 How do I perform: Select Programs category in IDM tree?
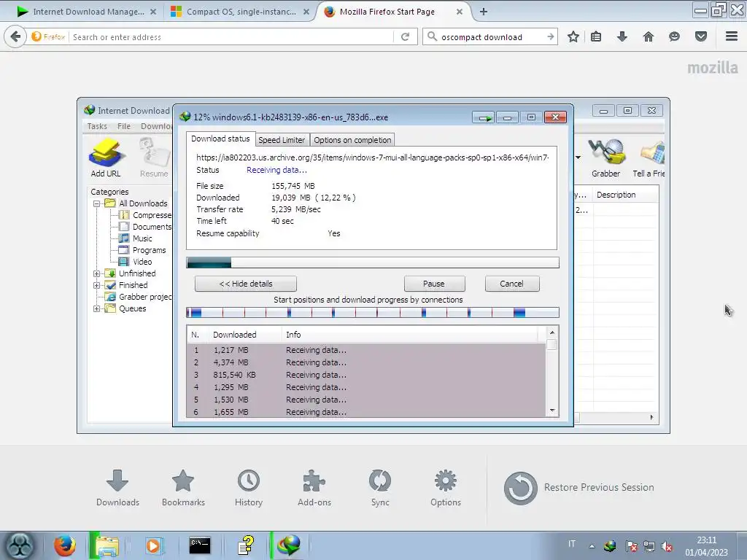tap(142, 251)
